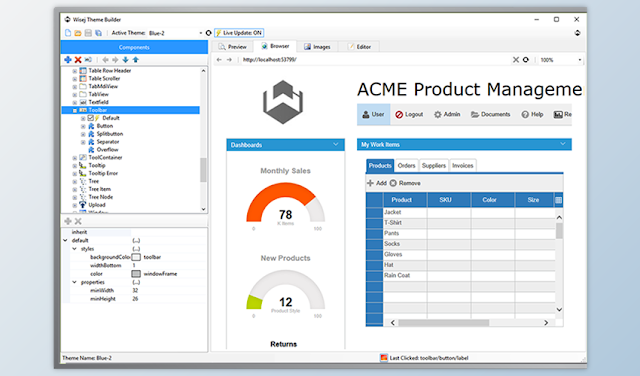Toggle the Default state checkbox
Viewport: 640px width, 376px height.
pos(91,118)
